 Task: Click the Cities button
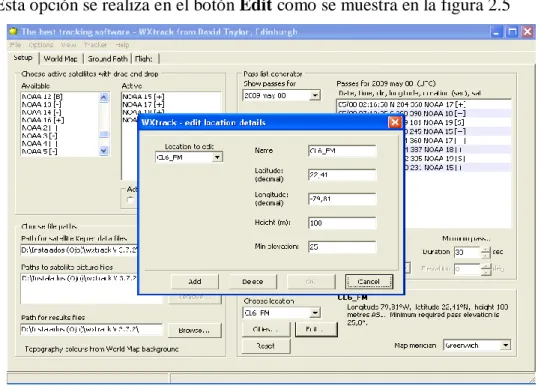(x=266, y=329)
